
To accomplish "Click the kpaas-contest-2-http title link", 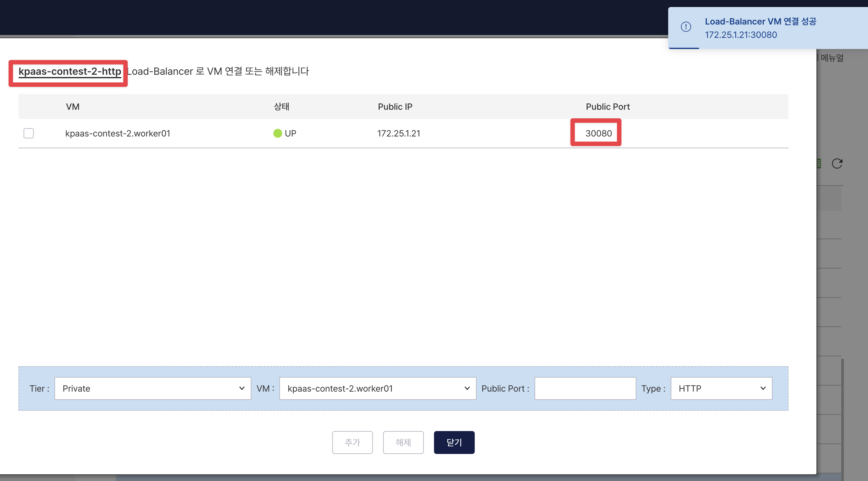I will click(70, 71).
